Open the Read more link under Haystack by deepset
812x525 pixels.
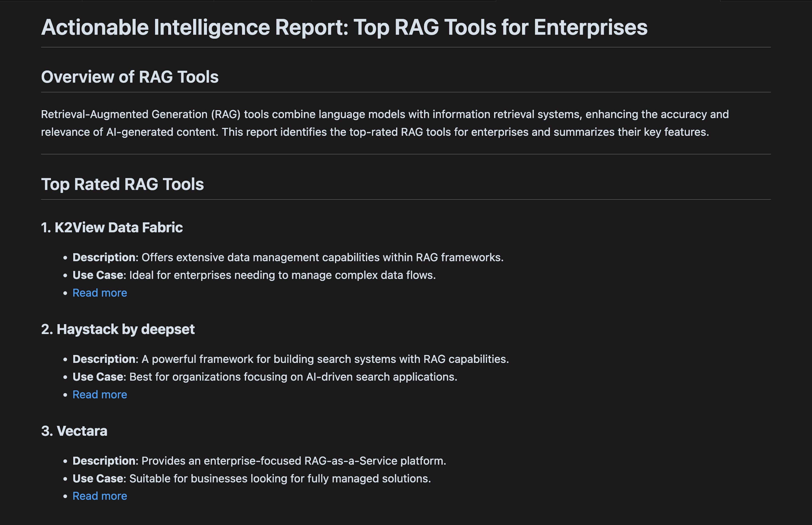click(100, 394)
